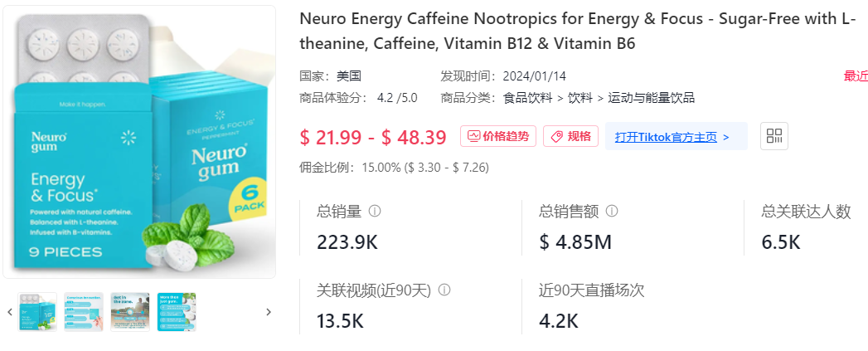
Task: Click info icon next to 总销售额
Action: [x=612, y=212]
